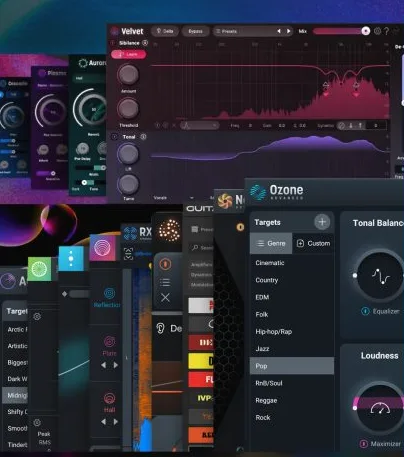404x457 pixels.
Task: Select the Hall reverb icon
Action: point(109,398)
